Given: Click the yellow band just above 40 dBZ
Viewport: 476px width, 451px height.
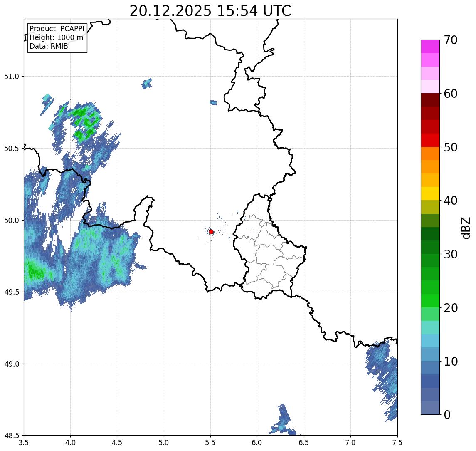Looking at the screenshot, I should pos(430,193).
